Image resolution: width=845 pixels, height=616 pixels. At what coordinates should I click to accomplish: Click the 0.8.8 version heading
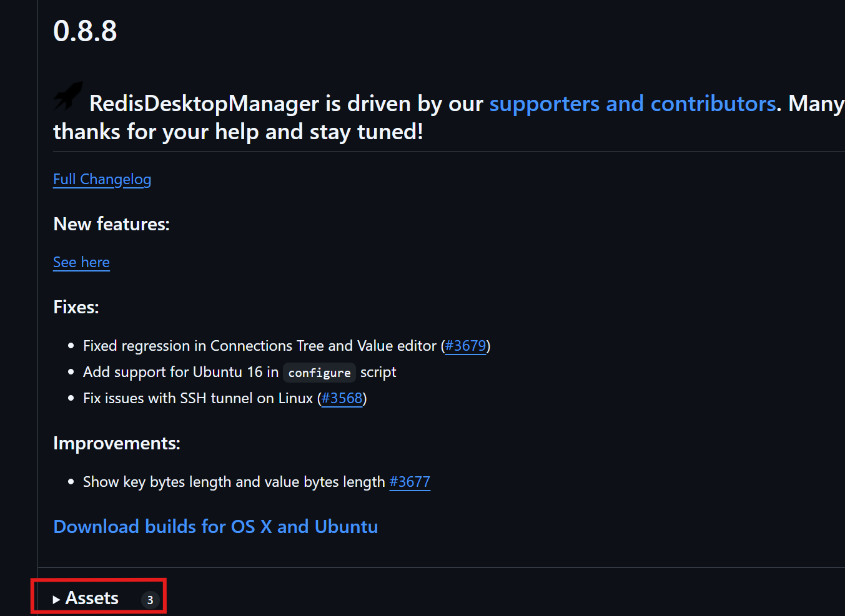point(85,31)
